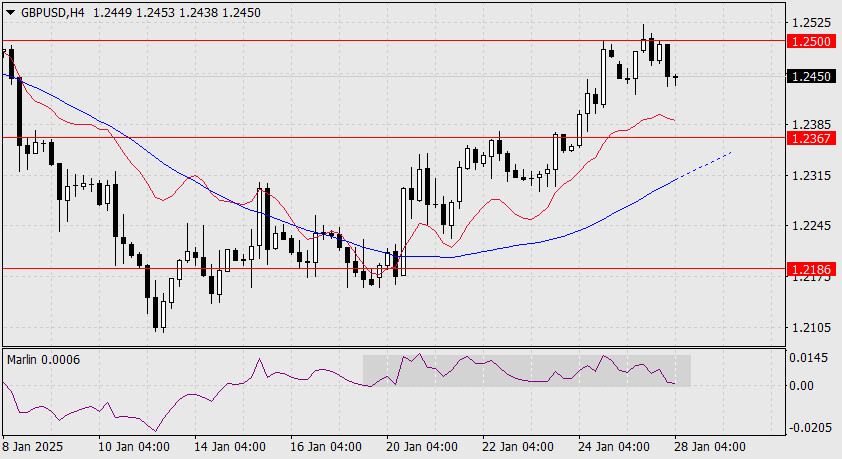Click the 1.2525 label on price axis
The height and width of the screenshot is (459, 842).
pos(807,22)
